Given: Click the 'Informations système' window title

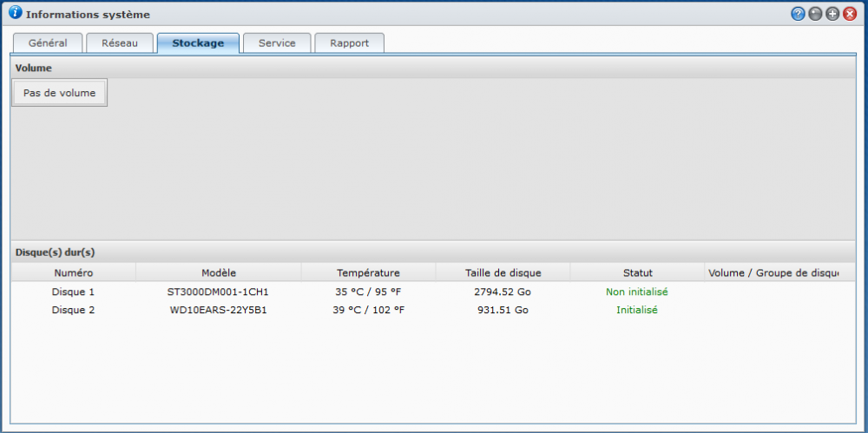Looking at the screenshot, I should [x=88, y=15].
